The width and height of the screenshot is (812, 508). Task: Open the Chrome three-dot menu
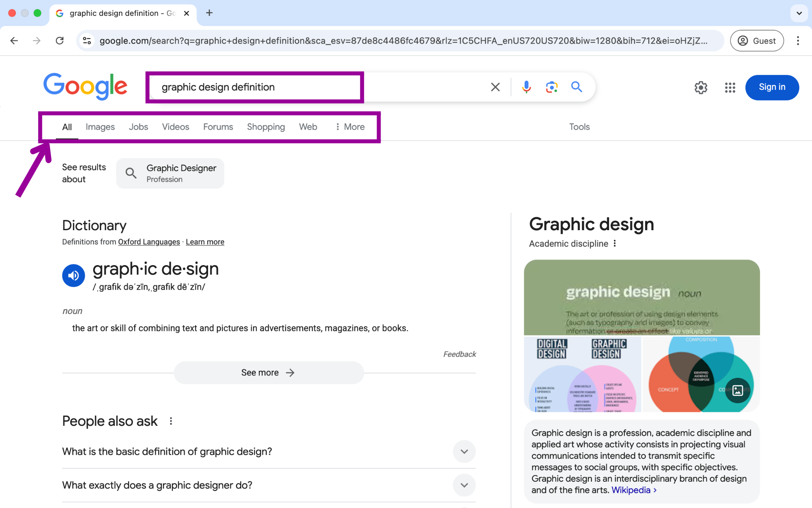(x=798, y=40)
